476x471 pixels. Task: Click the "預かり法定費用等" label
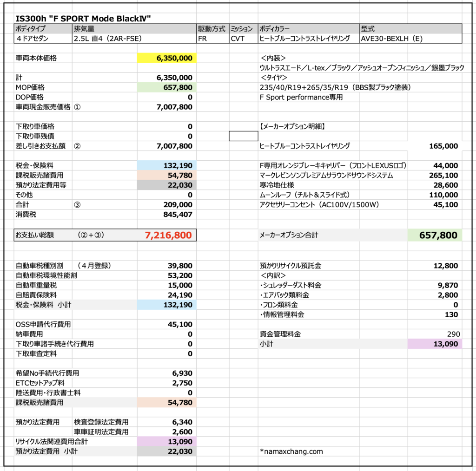[x=41, y=185]
